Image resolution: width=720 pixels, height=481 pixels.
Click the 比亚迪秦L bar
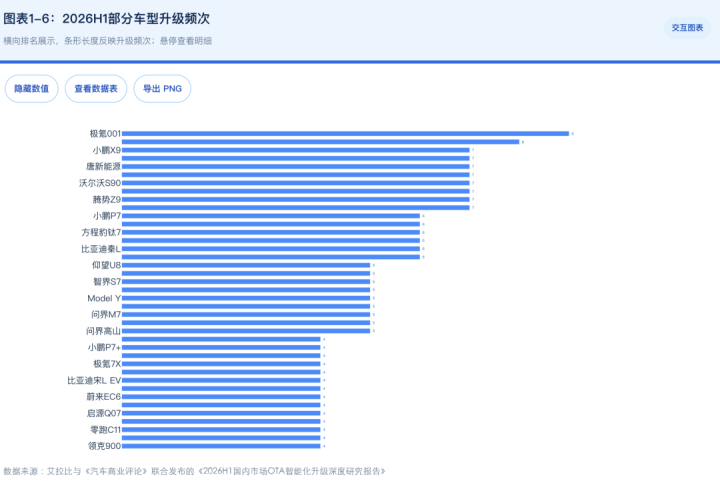click(x=271, y=249)
